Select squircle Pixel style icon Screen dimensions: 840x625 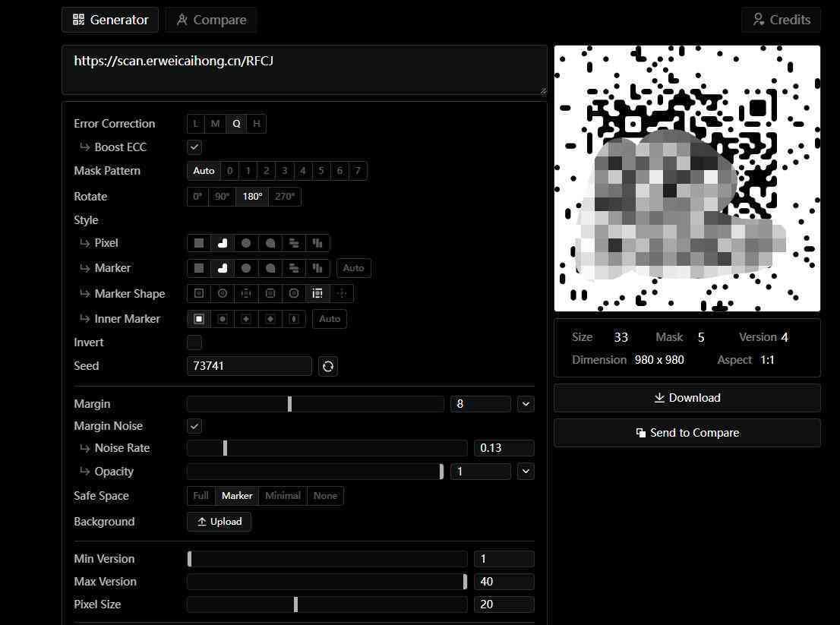click(270, 243)
